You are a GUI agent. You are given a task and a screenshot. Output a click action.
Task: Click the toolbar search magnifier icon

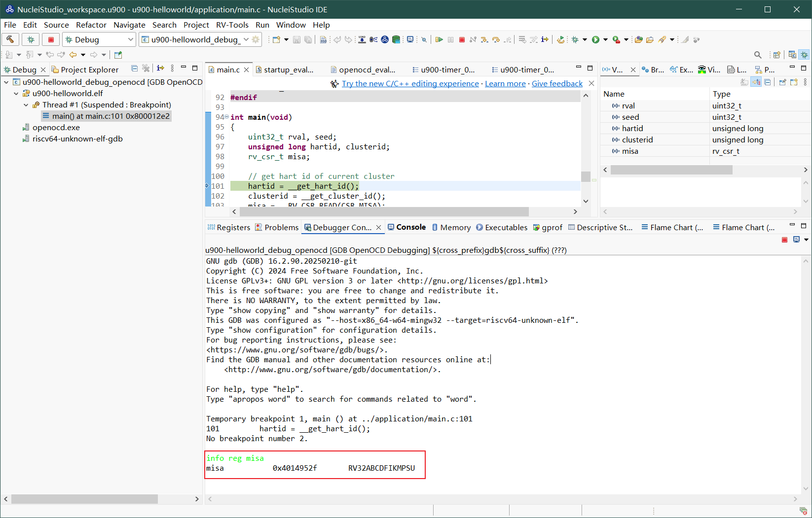click(758, 55)
